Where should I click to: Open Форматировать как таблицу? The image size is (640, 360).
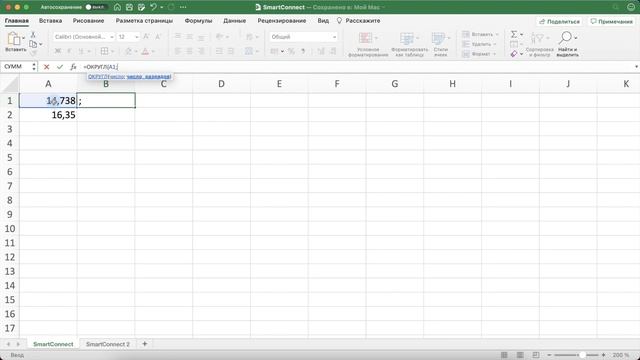click(409, 44)
